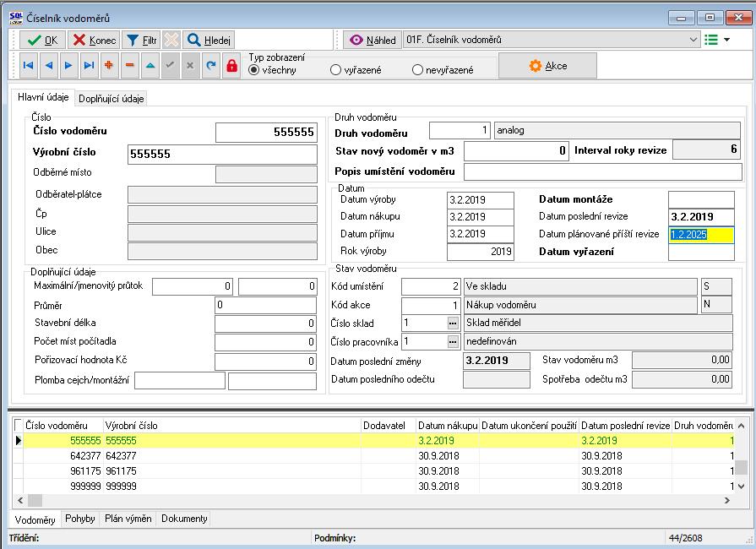Click the SQL application icon in the title bar

(15, 18)
